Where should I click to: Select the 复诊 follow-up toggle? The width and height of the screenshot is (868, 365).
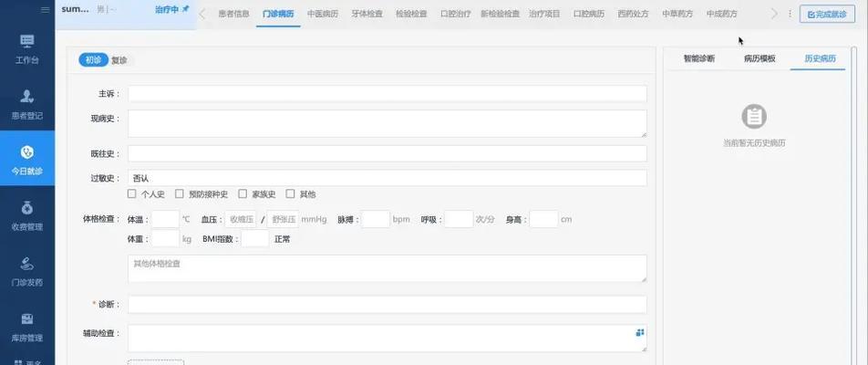coord(119,60)
